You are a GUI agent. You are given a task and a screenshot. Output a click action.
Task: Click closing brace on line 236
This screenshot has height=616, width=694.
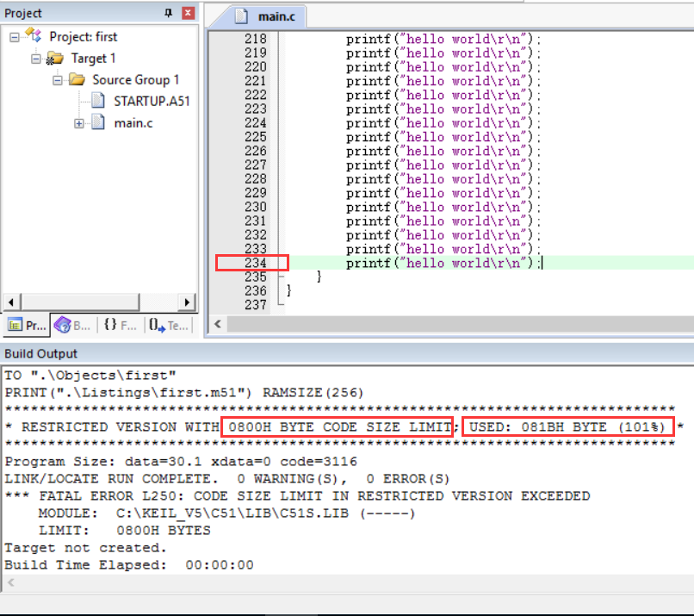coord(289,290)
